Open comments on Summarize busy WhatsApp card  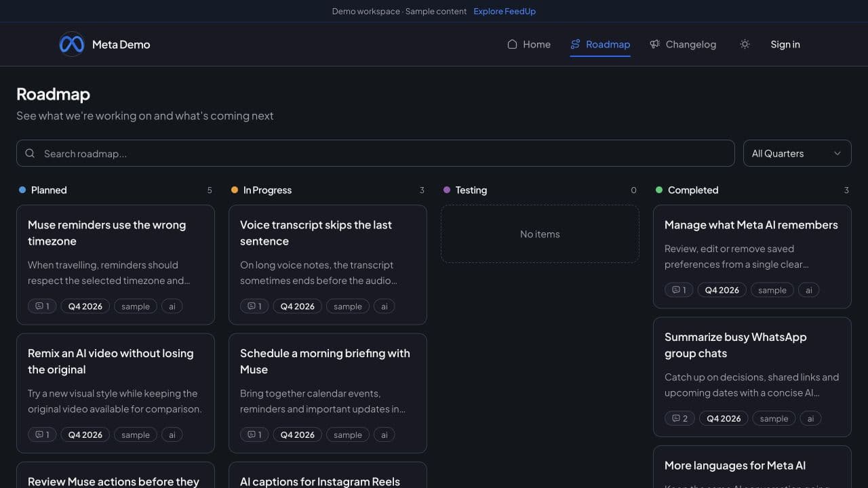click(679, 418)
